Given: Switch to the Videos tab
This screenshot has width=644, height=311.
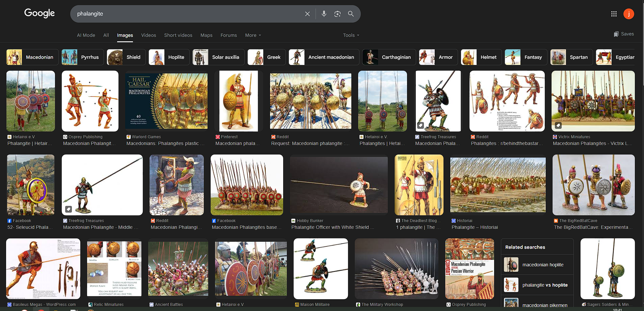Looking at the screenshot, I should click(x=149, y=35).
